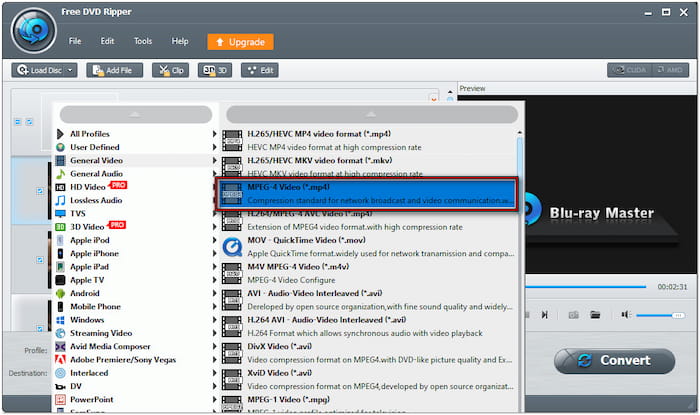This screenshot has width=700, height=415.
Task: Select All Profiles category
Action: pyautogui.click(x=136, y=134)
